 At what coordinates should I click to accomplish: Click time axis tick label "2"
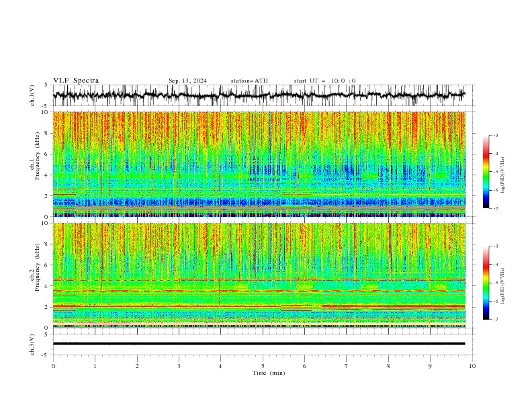click(137, 366)
